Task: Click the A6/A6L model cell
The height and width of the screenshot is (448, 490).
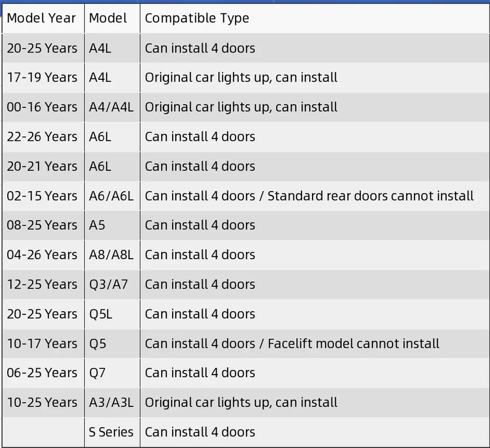Action: point(111,196)
